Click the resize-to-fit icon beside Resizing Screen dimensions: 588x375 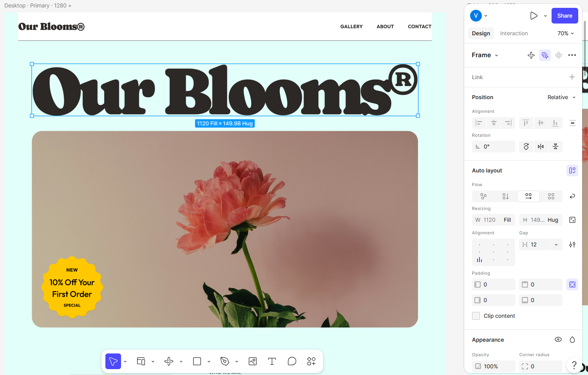point(572,220)
